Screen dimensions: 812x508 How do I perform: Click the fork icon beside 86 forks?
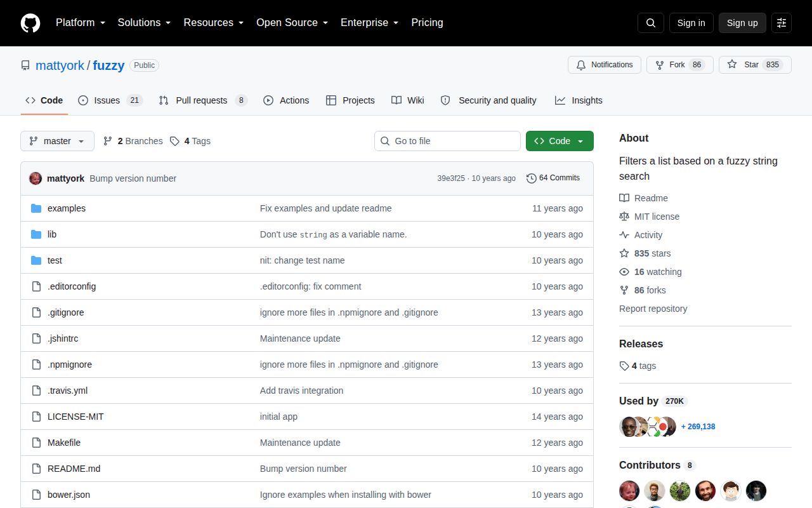[x=624, y=290]
